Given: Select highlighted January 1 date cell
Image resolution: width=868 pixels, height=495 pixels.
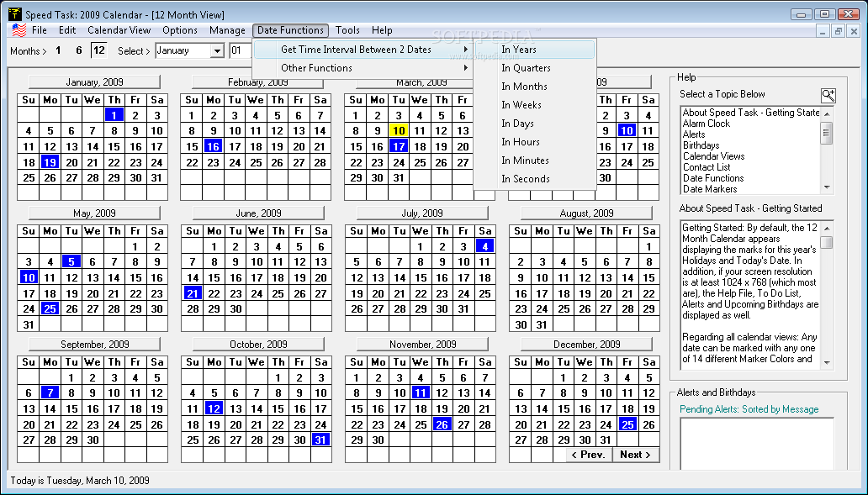Looking at the screenshot, I should point(114,115).
